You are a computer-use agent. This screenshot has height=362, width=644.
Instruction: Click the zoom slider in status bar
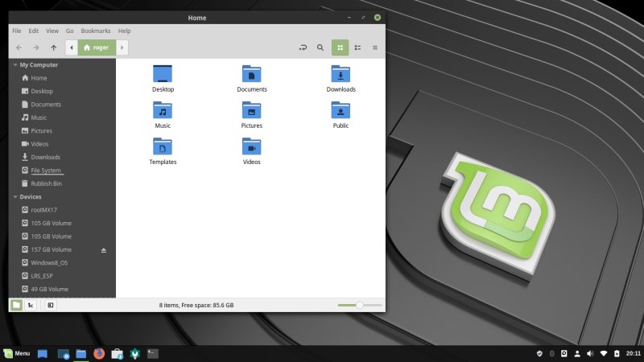tap(359, 305)
